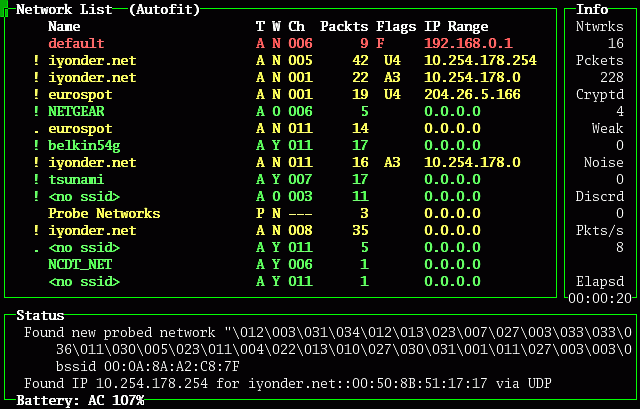Select the last '<no ssid>' row with 1 packet
Screen dimensions: 640x409
[x=84, y=282]
